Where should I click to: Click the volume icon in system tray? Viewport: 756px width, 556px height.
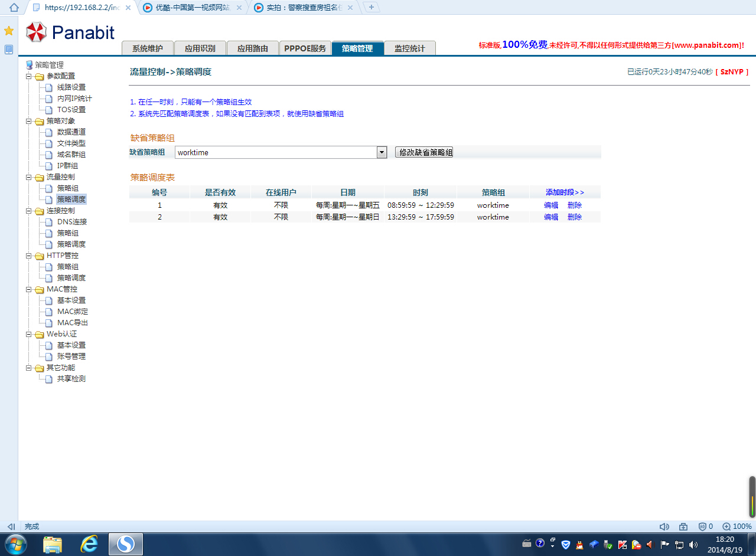[x=693, y=544]
